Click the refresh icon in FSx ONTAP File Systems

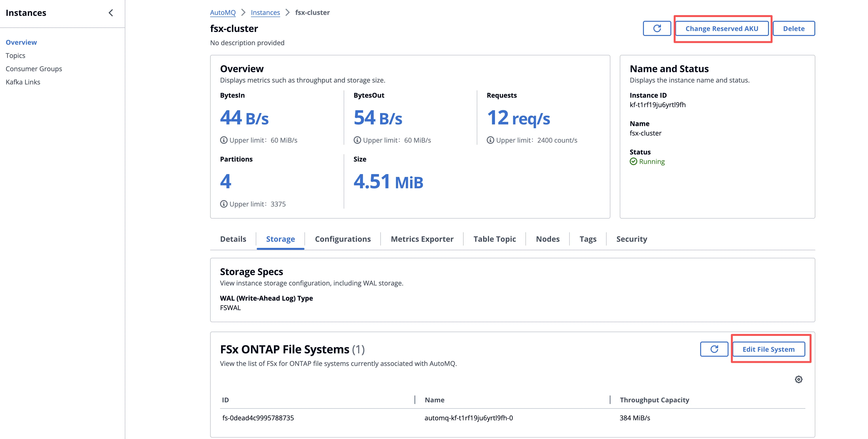point(714,349)
